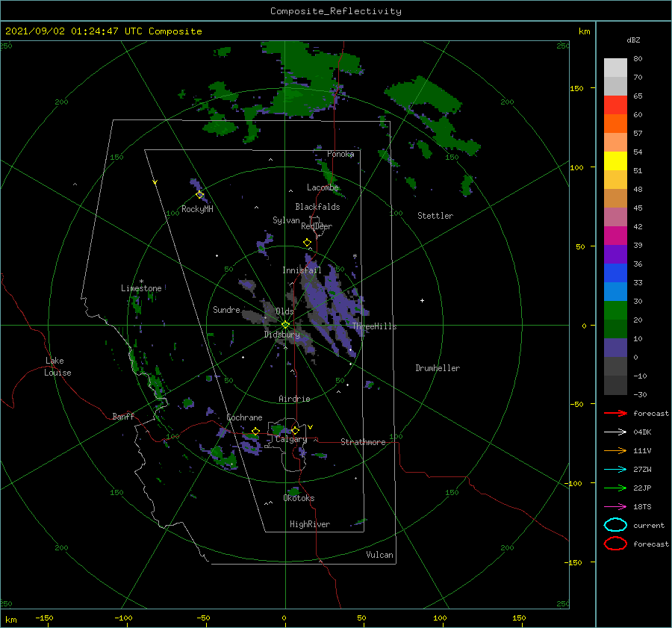This screenshot has width=672, height=628.
Task: Click the Didsbury city label
Action: [x=282, y=335]
